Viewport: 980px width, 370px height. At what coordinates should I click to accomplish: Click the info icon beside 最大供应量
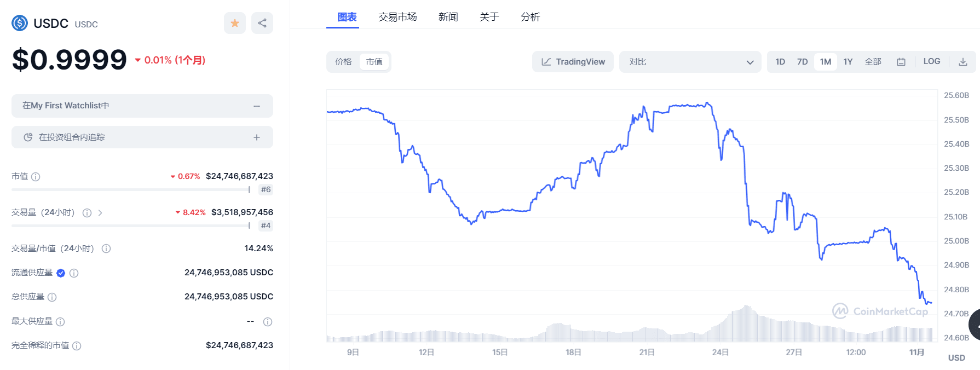pos(60,321)
